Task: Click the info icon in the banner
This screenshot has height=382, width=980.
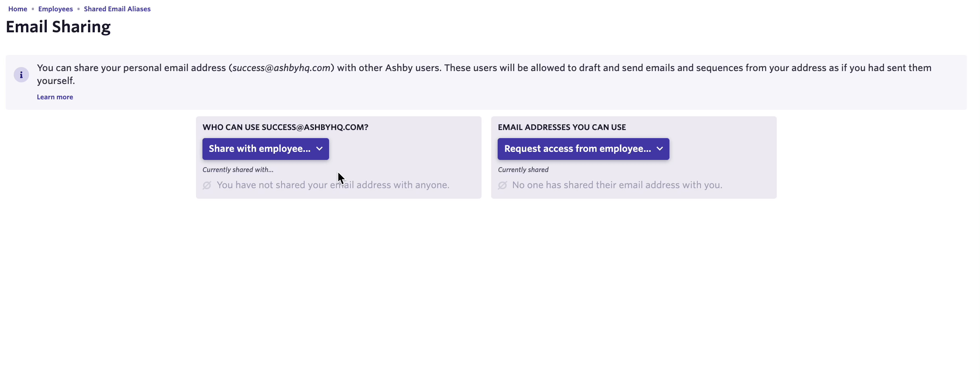Action: pyautogui.click(x=21, y=75)
